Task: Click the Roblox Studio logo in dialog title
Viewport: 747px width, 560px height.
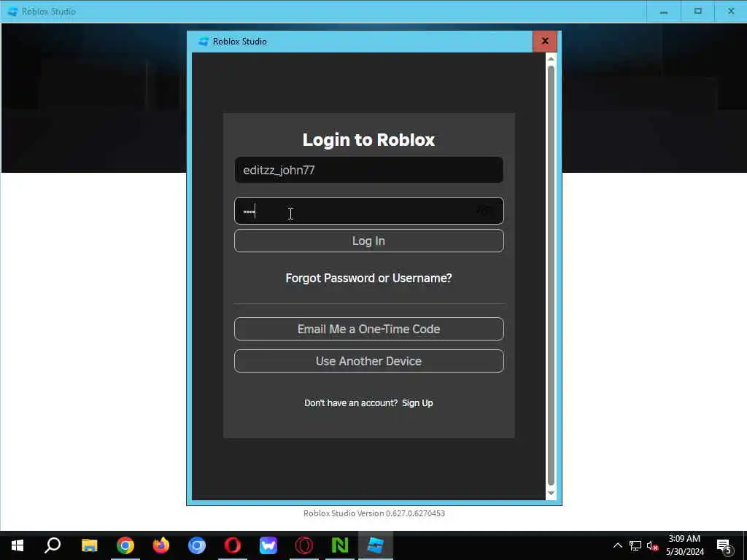Action: [x=204, y=42]
